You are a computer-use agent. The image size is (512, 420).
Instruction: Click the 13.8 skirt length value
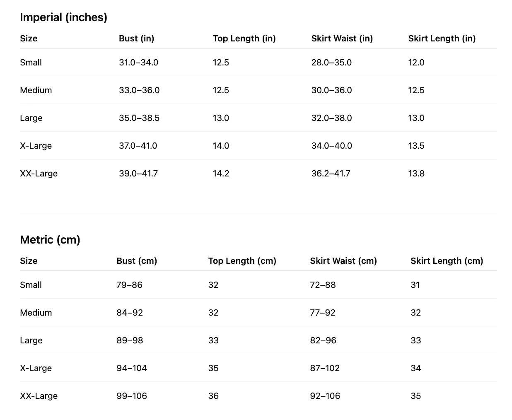416,174
